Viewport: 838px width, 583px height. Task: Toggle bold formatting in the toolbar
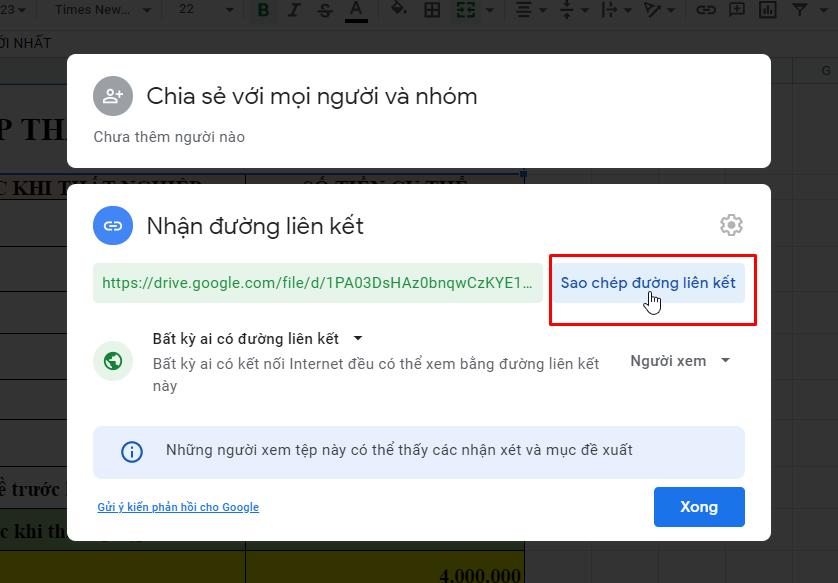pyautogui.click(x=262, y=11)
